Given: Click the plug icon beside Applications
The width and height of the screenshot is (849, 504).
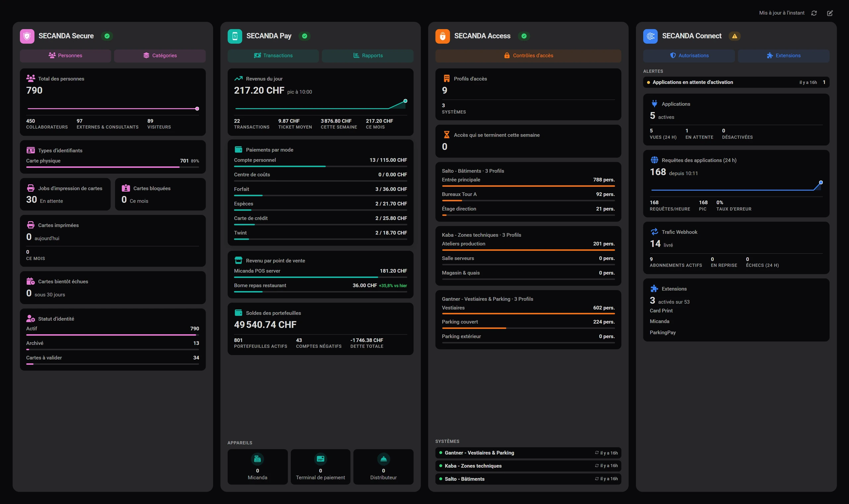Looking at the screenshot, I should pos(654,103).
